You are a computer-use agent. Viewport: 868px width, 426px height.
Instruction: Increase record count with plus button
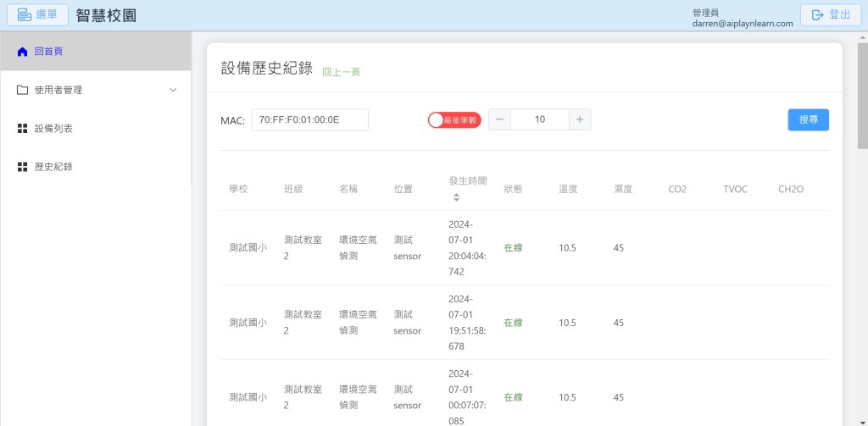(580, 119)
